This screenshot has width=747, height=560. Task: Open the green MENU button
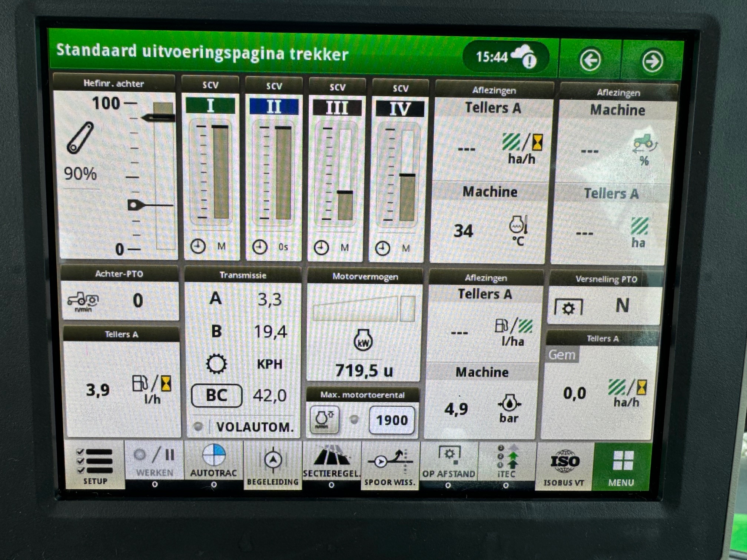621,467
